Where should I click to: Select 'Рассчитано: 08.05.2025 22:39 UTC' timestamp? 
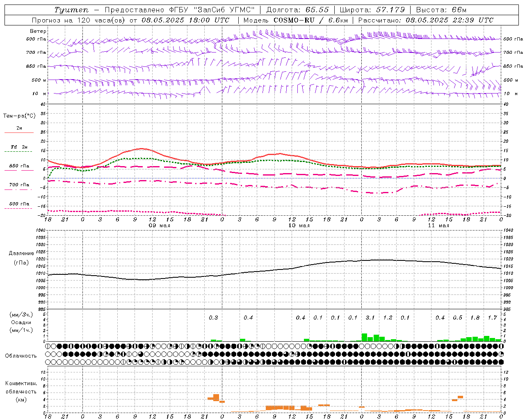point(426,20)
